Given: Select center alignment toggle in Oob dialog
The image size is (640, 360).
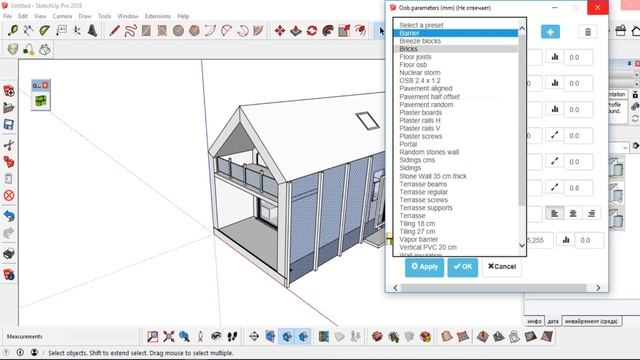Looking at the screenshot, I should [573, 213].
